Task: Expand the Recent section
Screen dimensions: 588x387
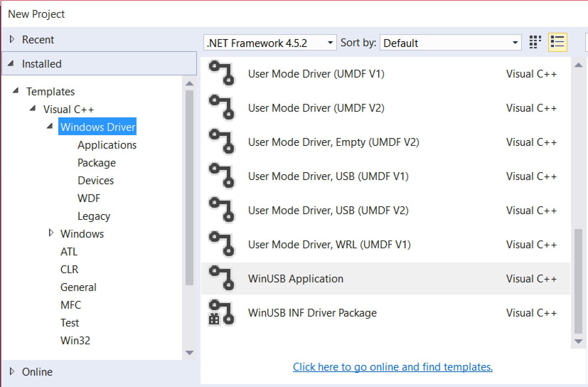Action: point(12,39)
